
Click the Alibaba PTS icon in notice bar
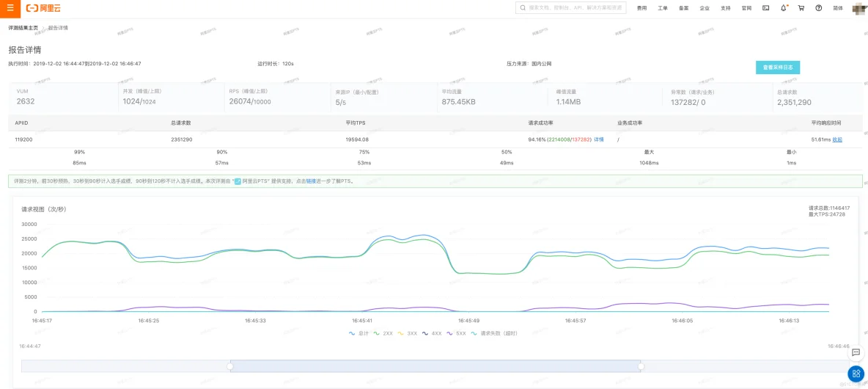[x=238, y=181]
